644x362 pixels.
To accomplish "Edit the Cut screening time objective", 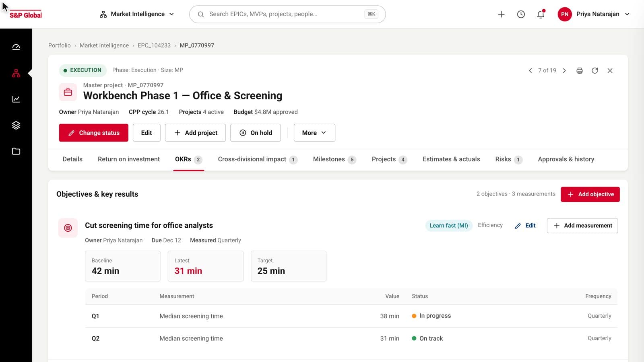I will pyautogui.click(x=525, y=226).
